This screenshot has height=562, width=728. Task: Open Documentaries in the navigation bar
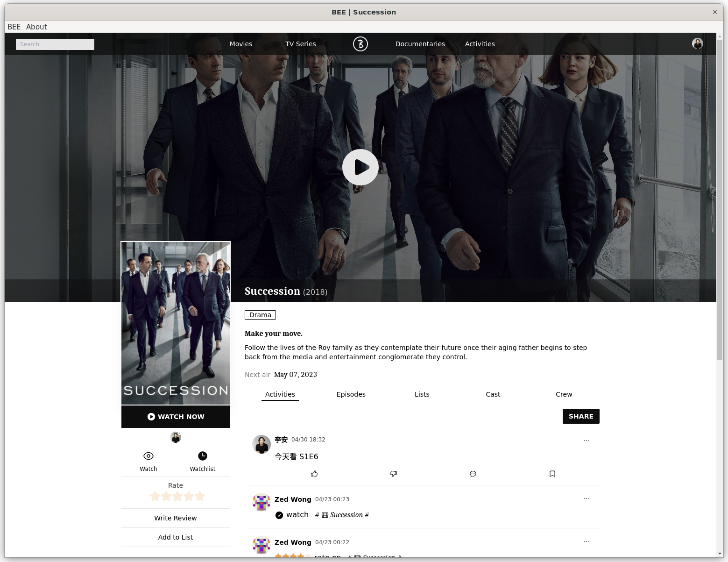tap(420, 44)
